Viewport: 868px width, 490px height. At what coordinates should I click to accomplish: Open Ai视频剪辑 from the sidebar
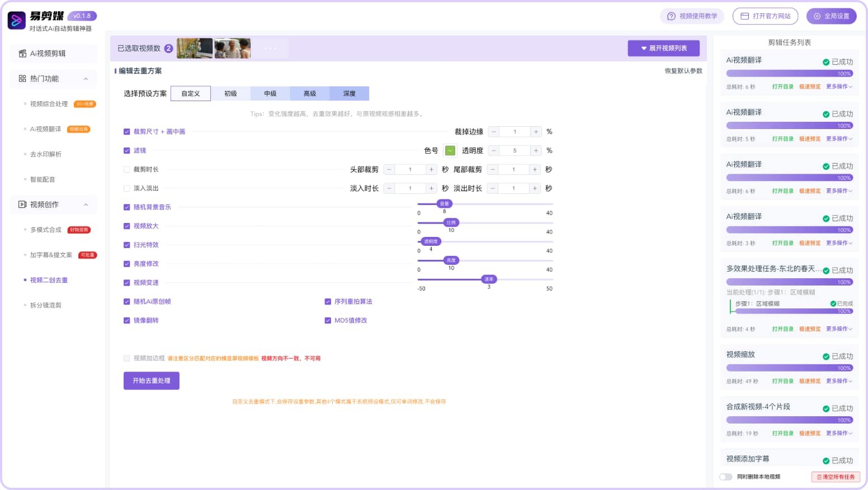(53, 54)
